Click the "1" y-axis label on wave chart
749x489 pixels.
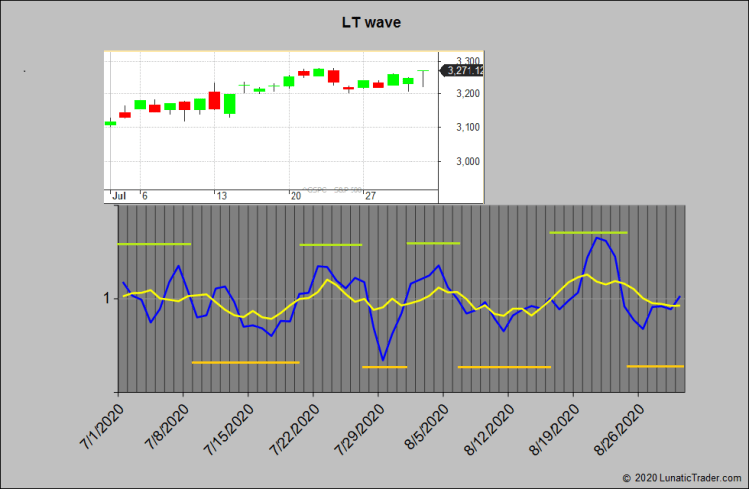tap(106, 298)
